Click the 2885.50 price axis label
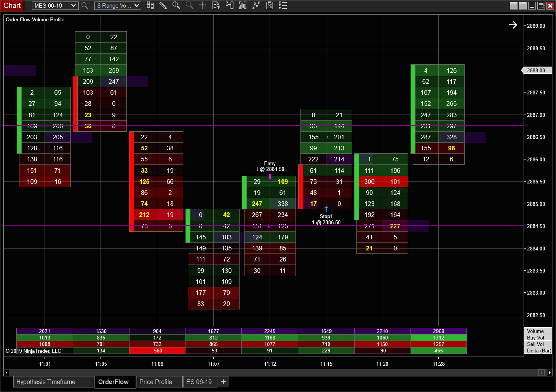 pos(536,182)
